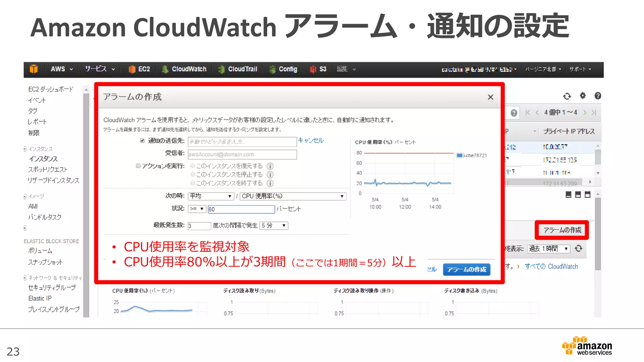Open すべての CloudWatch link
The width and height of the screenshot is (644, 362).
(x=552, y=266)
